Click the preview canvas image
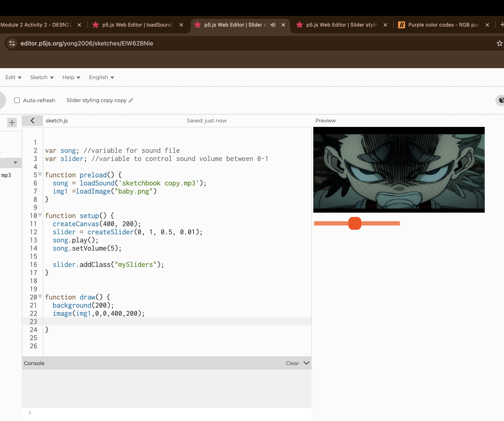Image resolution: width=504 pixels, height=421 pixels. click(399, 170)
